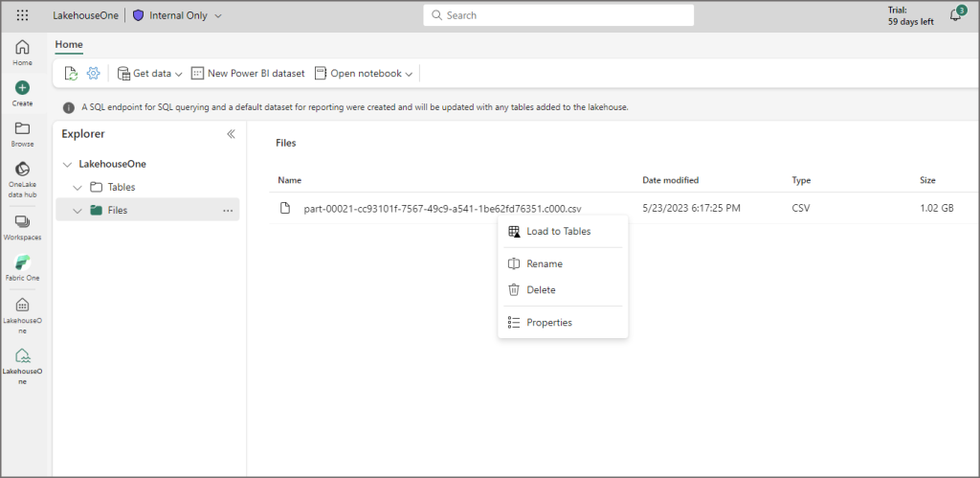Click the LakehouseOne title in header
The height and width of the screenshot is (478, 980).
point(85,15)
